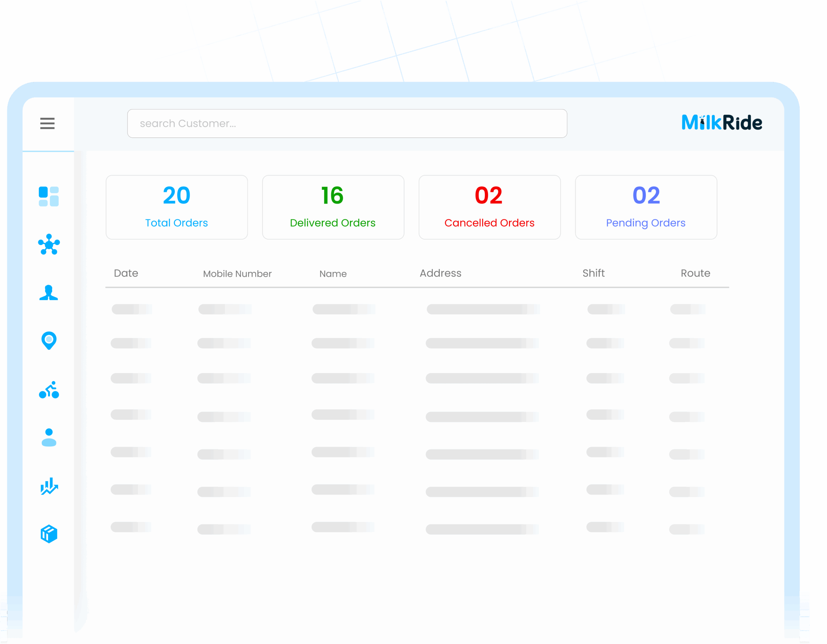Image resolution: width=827 pixels, height=644 pixels.
Task: Click the MilkRide logo
Action: coord(722,123)
